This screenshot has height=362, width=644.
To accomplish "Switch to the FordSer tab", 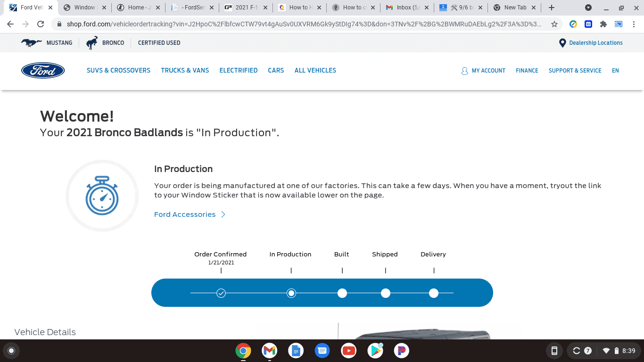I will (x=192, y=8).
